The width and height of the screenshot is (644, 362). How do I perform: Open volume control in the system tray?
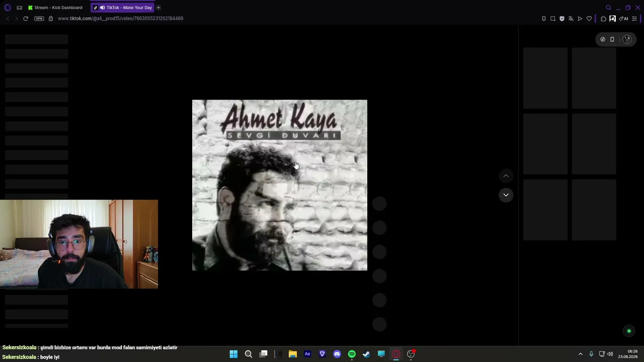pyautogui.click(x=610, y=354)
